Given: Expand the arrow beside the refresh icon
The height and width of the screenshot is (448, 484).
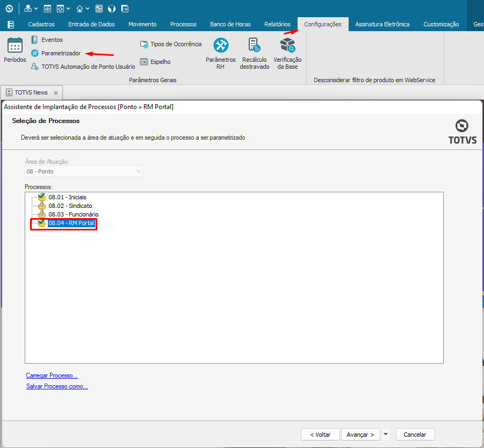Looking at the screenshot, I should pyautogui.click(x=68, y=9).
